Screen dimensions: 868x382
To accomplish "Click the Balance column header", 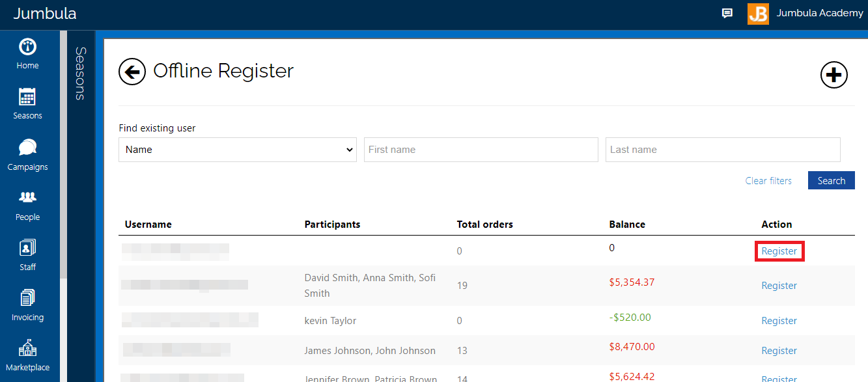I will (627, 225).
